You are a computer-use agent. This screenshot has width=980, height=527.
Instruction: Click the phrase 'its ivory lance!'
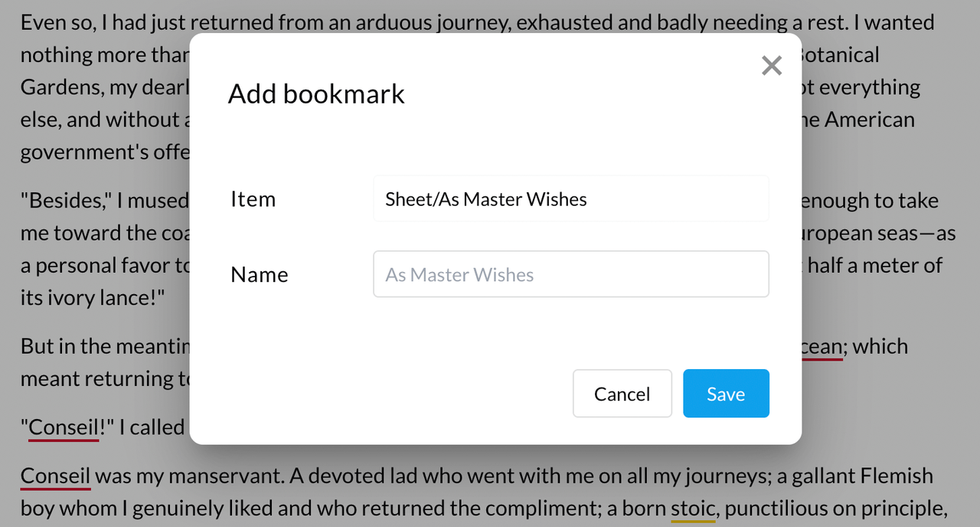[93, 297]
